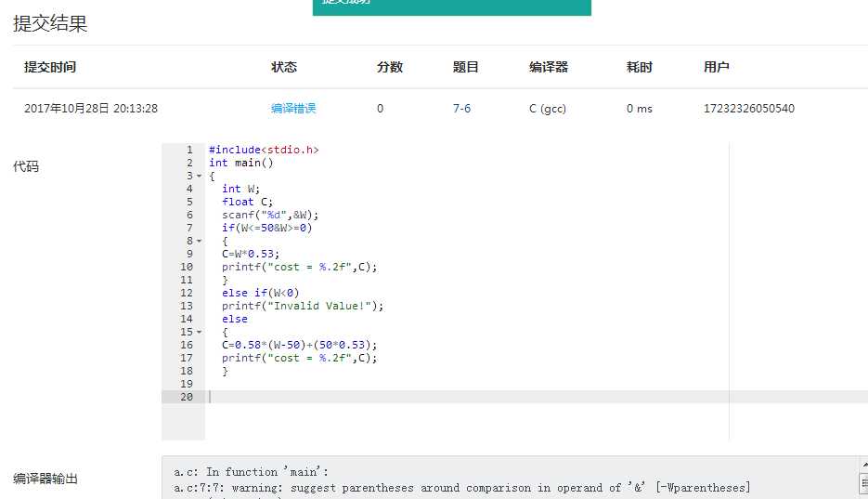Click the C=0.58*(W-50)+(50*0.53); code line
Screen dimensions: 868x499
(x=300, y=345)
